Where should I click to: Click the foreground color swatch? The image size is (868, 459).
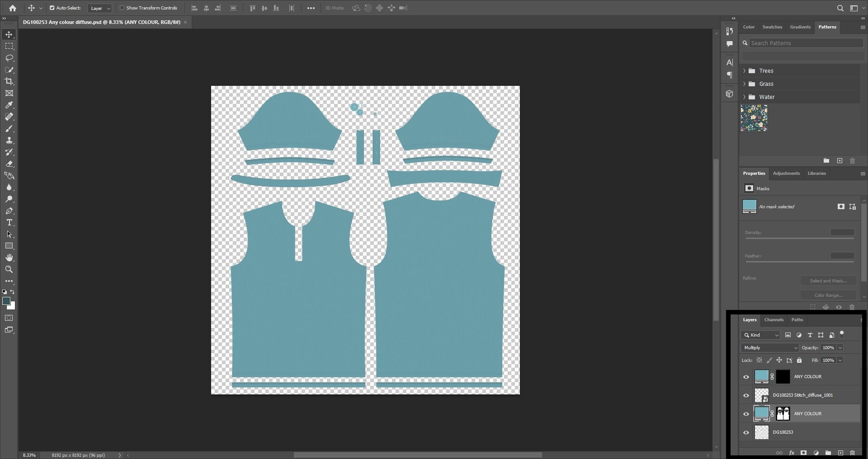(6, 301)
